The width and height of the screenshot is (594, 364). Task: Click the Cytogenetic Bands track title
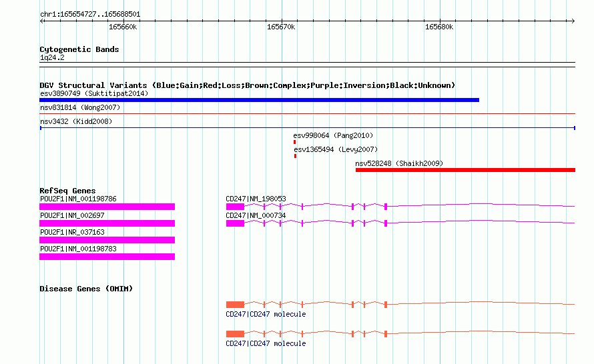pyautogui.click(x=79, y=49)
